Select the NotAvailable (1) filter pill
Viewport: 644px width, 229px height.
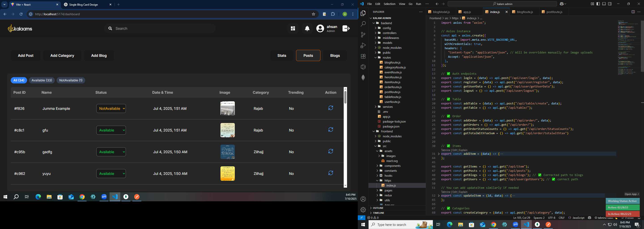pyautogui.click(x=71, y=80)
